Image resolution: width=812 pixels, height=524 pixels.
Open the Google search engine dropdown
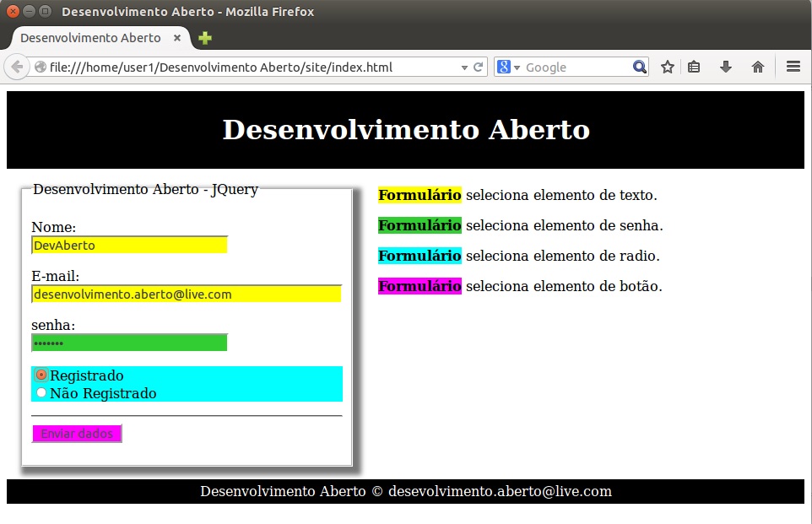coord(509,68)
